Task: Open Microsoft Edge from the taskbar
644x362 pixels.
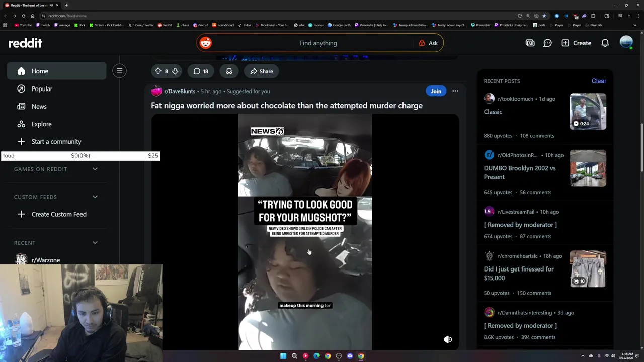Action: (x=316, y=356)
